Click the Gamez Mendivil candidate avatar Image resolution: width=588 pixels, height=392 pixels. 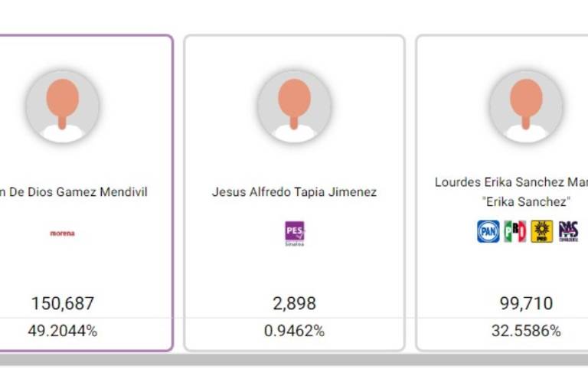(x=63, y=107)
